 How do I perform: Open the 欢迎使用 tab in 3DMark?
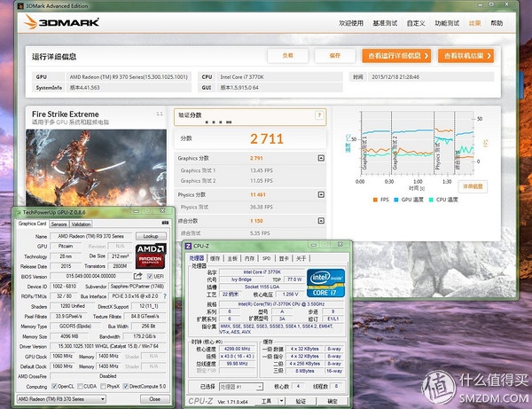coord(351,23)
